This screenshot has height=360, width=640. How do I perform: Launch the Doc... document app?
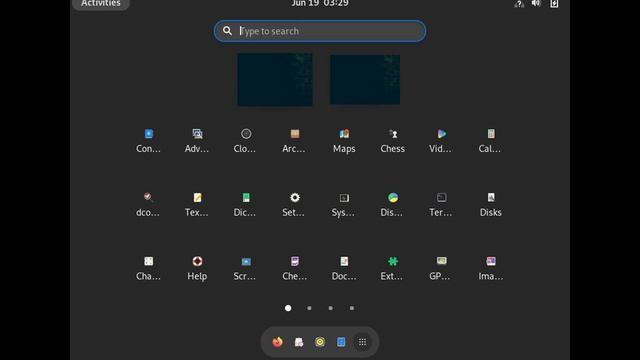[x=344, y=268]
